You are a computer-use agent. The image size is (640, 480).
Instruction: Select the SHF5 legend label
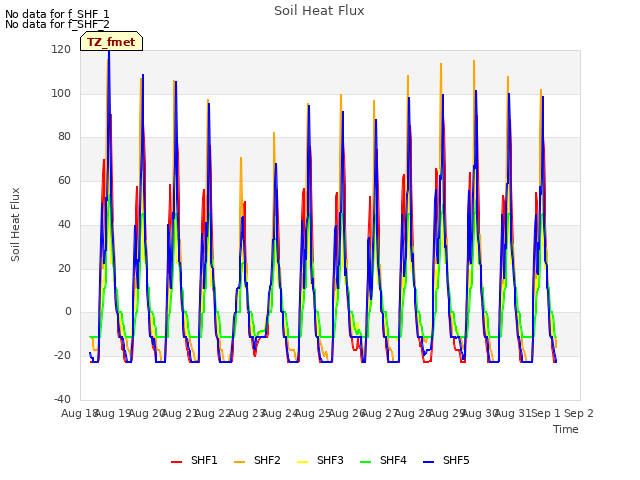click(x=456, y=460)
